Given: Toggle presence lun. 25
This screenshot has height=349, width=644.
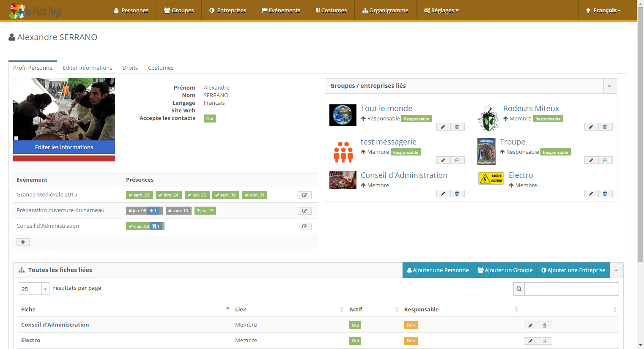Looking at the screenshot, I should 197,195.
